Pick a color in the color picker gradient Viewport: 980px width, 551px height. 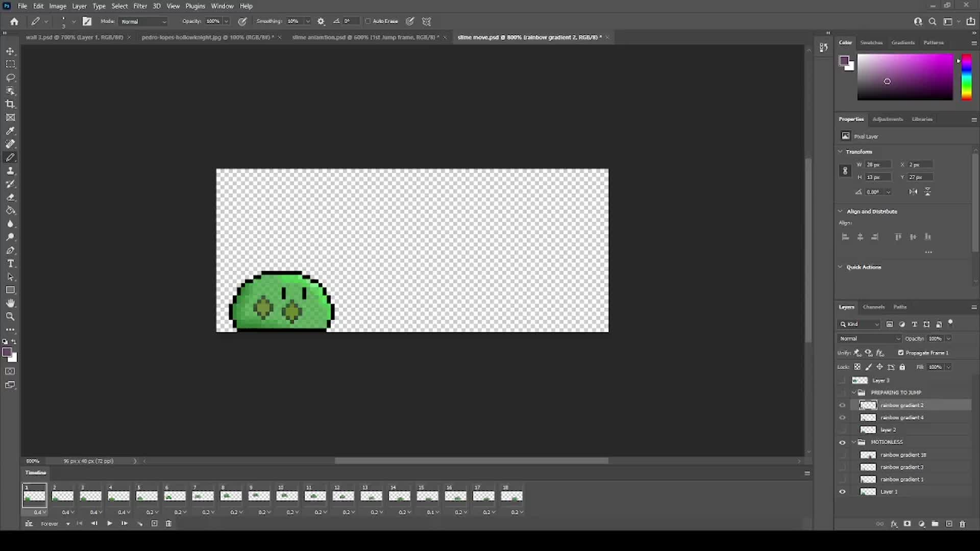904,77
